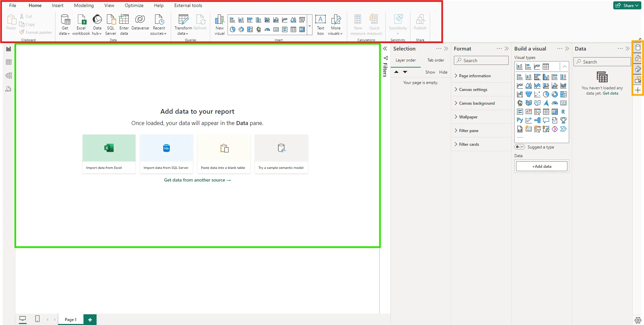Switch to Report view in left sidebar
The width and height of the screenshot is (644, 325).
[x=9, y=49]
